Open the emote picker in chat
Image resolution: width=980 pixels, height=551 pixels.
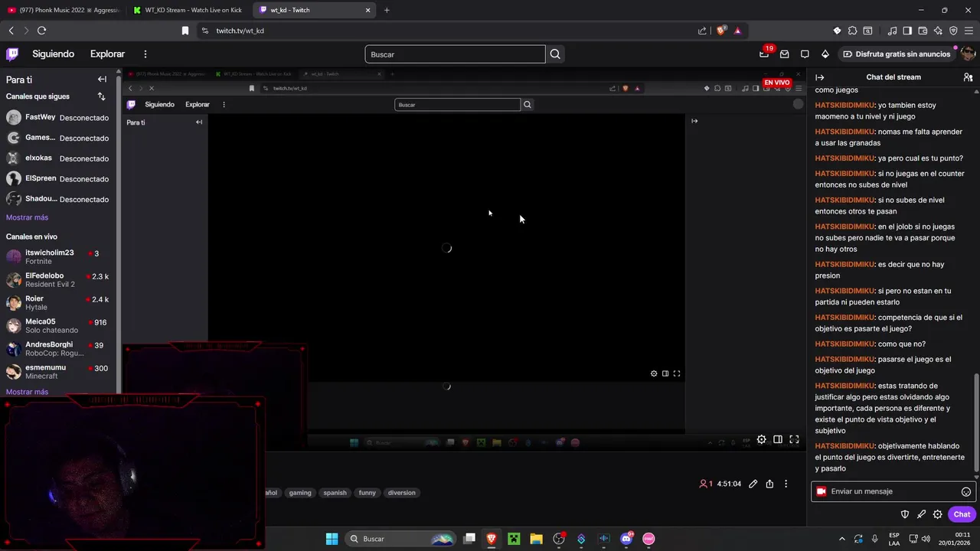pyautogui.click(x=966, y=492)
